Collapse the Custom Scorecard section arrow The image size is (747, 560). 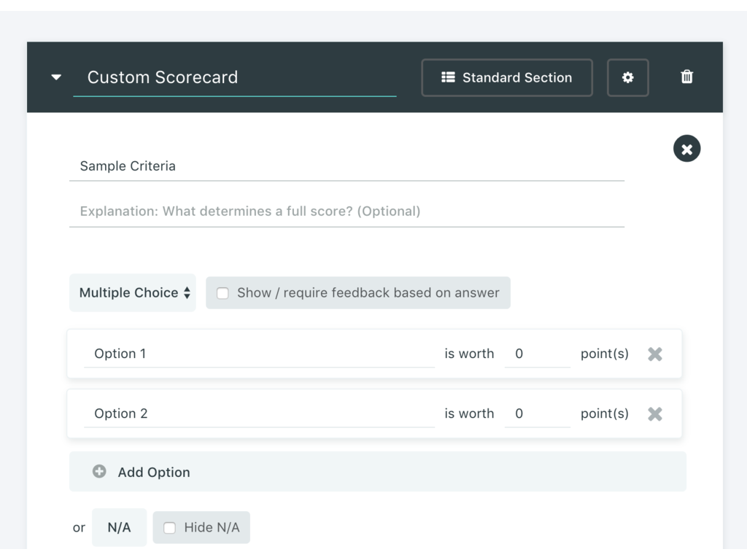coord(56,77)
